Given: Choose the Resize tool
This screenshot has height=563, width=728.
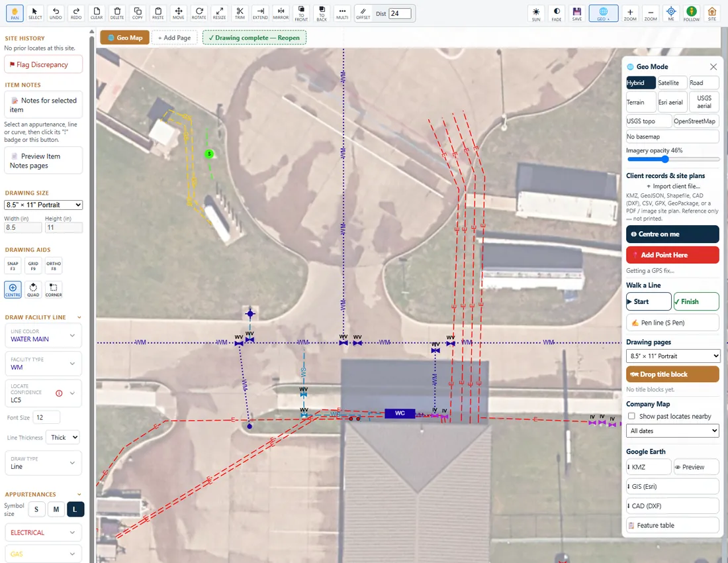Looking at the screenshot, I should click(219, 13).
